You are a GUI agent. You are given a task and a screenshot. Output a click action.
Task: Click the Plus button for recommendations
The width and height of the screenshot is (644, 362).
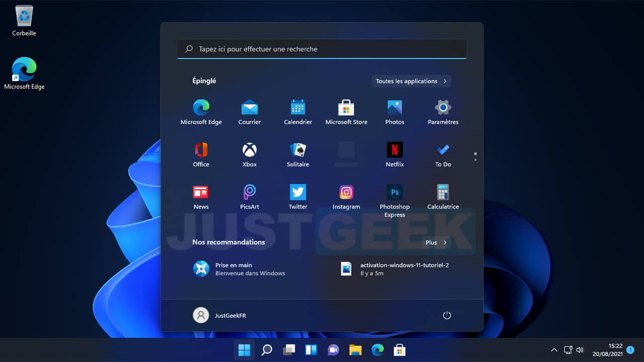coord(436,242)
